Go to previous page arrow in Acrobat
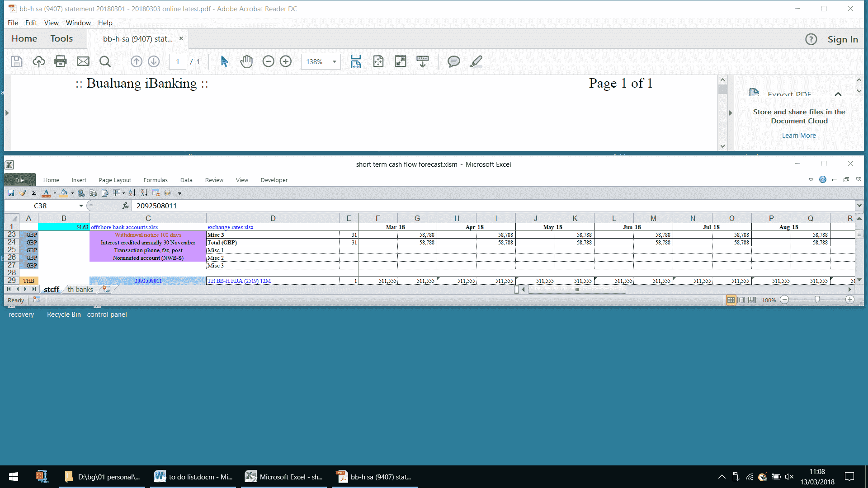 tap(137, 61)
